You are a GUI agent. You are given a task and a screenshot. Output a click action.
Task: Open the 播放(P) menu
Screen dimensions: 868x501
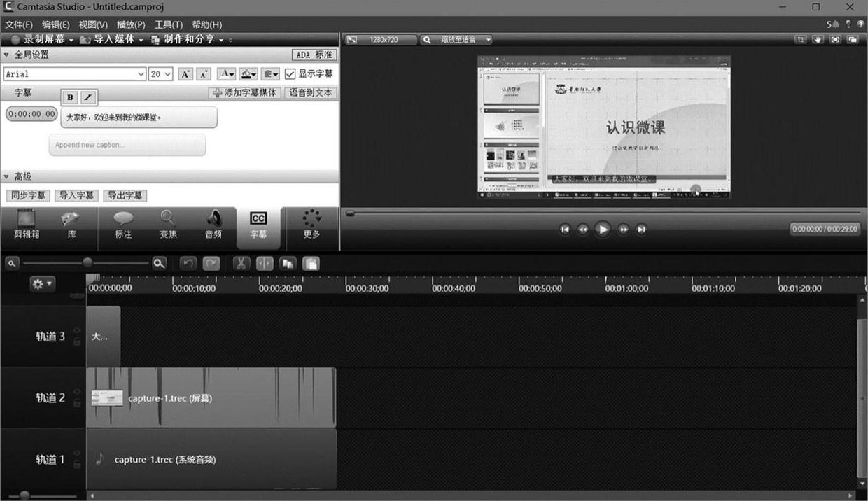pyautogui.click(x=131, y=24)
